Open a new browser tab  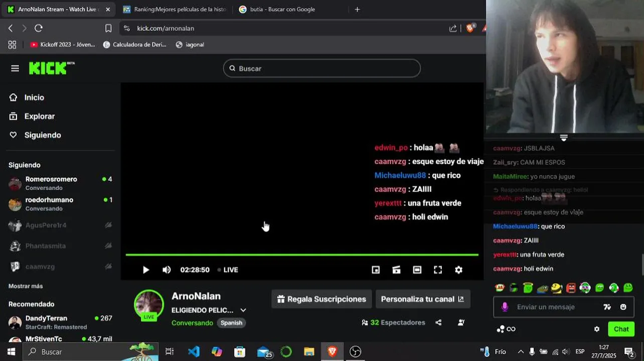coord(357,9)
